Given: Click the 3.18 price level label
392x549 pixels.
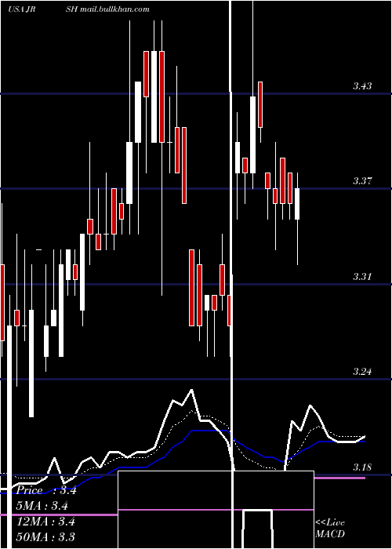Looking at the screenshot, I should [x=362, y=467].
